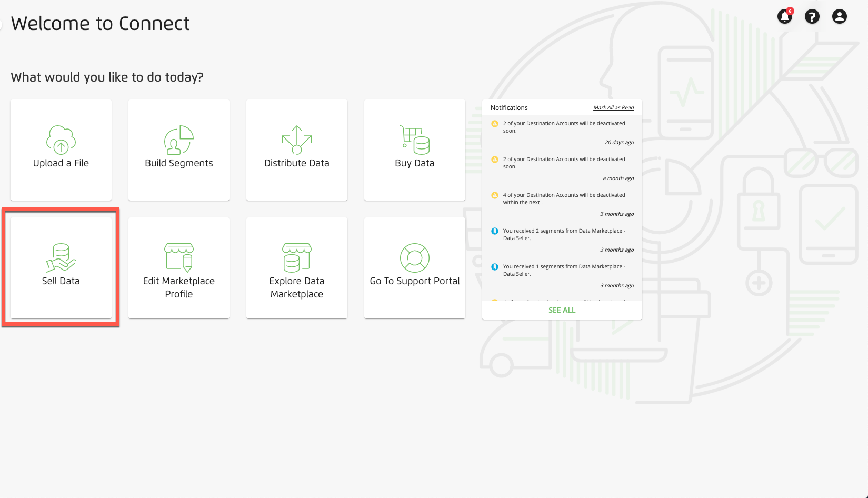Click the Explore Data Marketplace store icon

(x=297, y=257)
